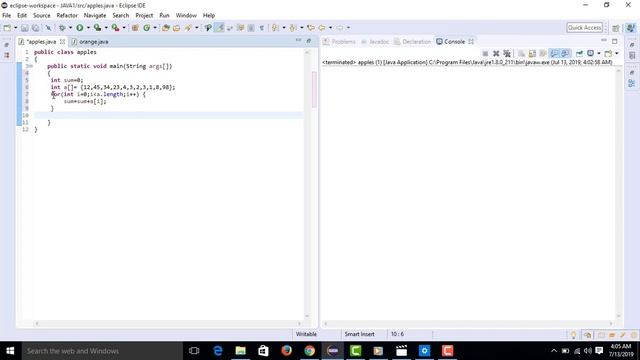Viewport: 640px width, 360px height.
Task: Open the Refactor menu
Action: pos(67,16)
